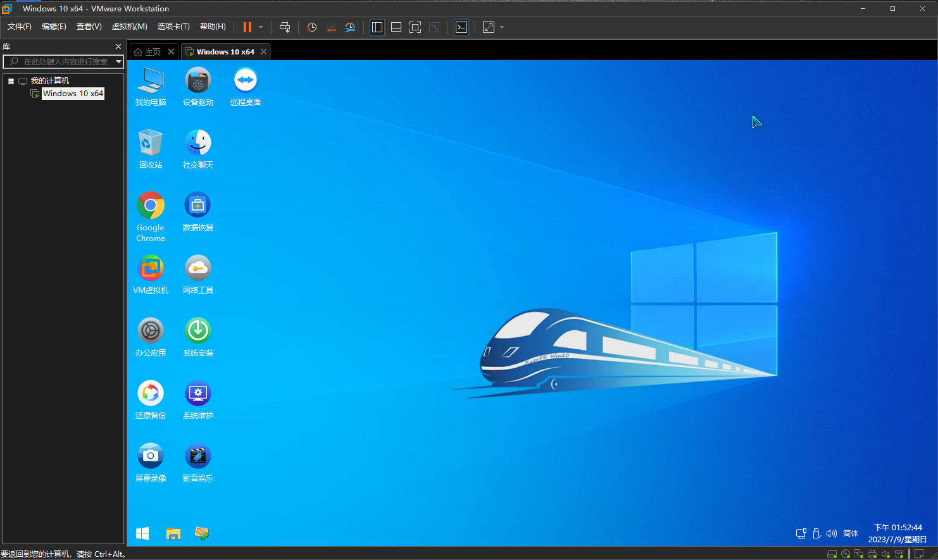
Task: Close the 主页 tab
Action: click(x=171, y=52)
